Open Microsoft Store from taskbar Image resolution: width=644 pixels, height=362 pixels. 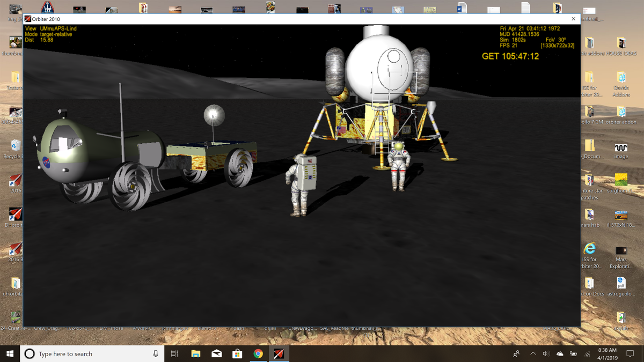237,353
